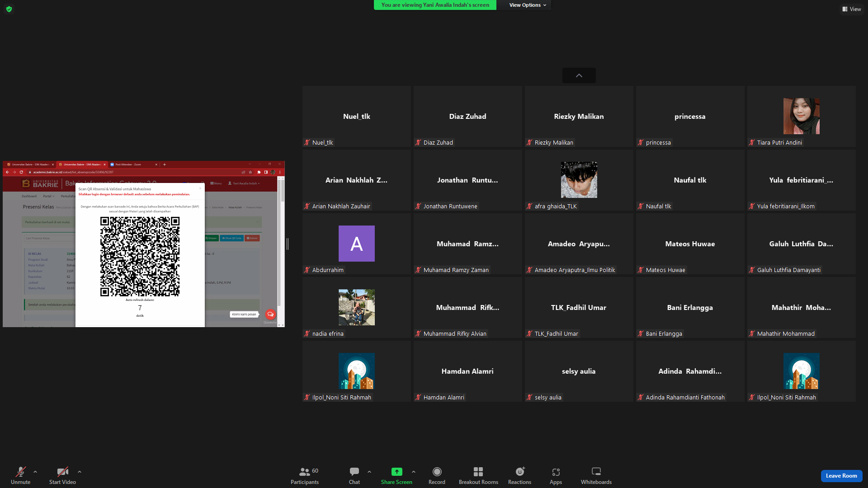Screen dimensions: 868x488
Task: Click the Jonathan Runtuwene participant tile
Action: click(x=467, y=180)
